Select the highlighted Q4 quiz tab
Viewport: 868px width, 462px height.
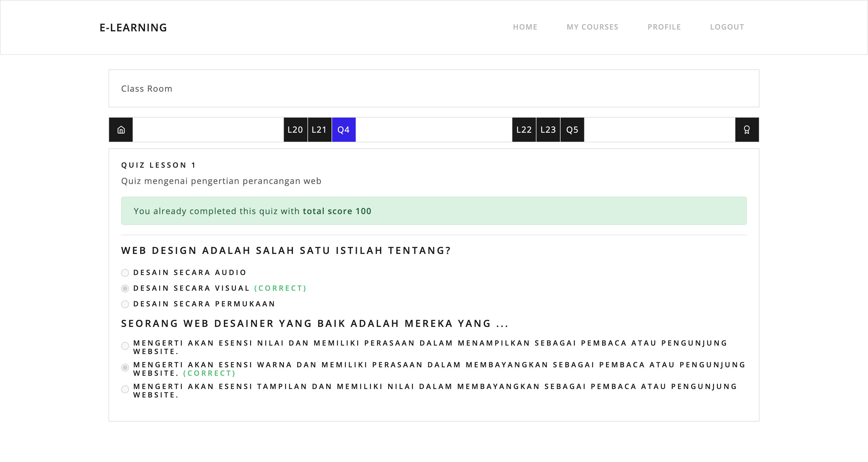pyautogui.click(x=343, y=130)
